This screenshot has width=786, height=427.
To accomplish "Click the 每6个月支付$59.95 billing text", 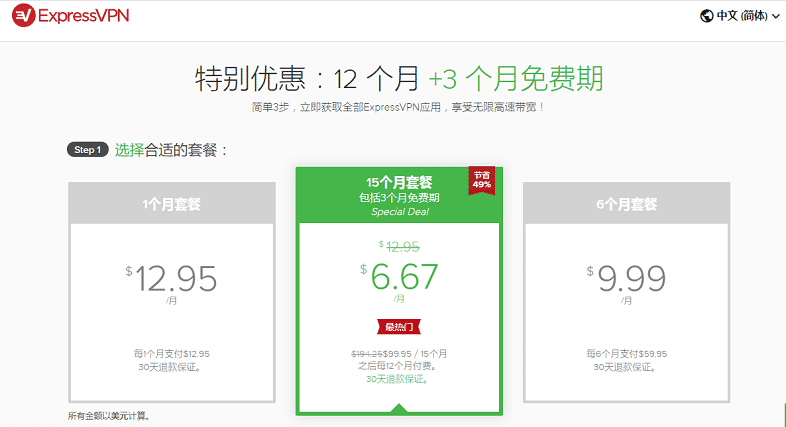I will (x=626, y=353).
